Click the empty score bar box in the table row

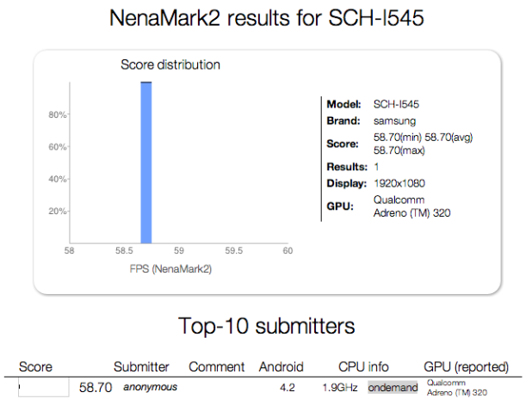point(44,387)
